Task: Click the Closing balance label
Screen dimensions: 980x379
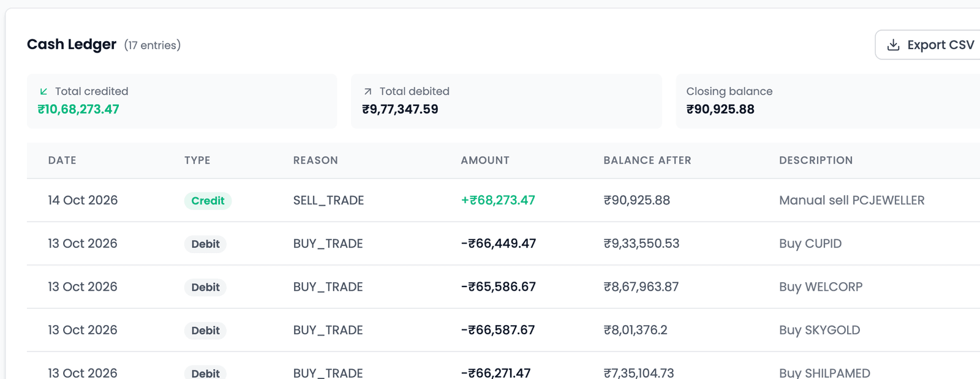Action: pos(729,91)
